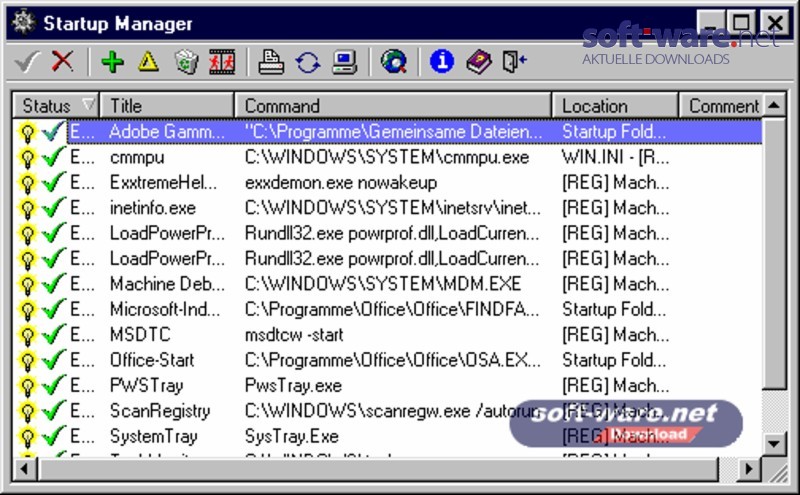This screenshot has width=800, height=495.
Task: Click the yellow warning triangle toolbar icon
Action: tap(148, 62)
